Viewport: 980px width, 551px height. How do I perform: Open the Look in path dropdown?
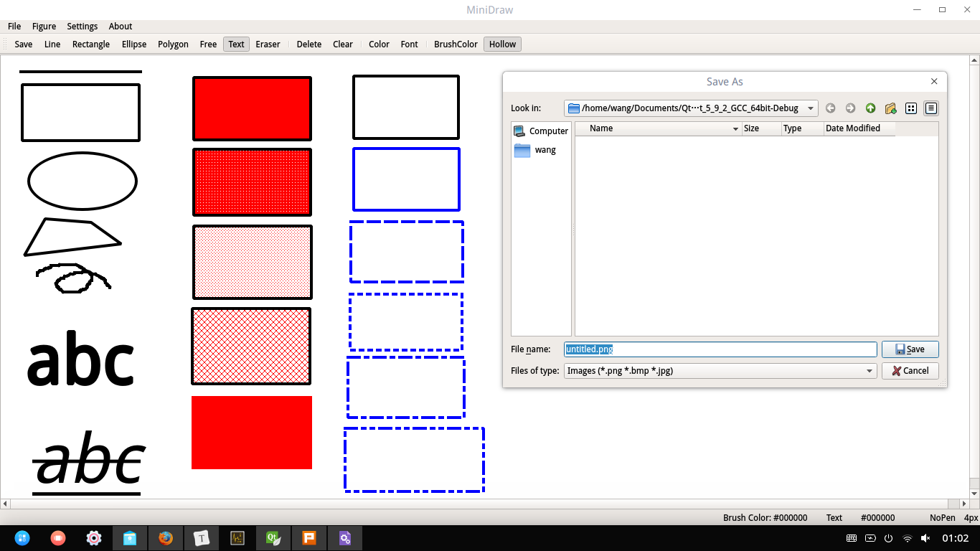point(810,108)
